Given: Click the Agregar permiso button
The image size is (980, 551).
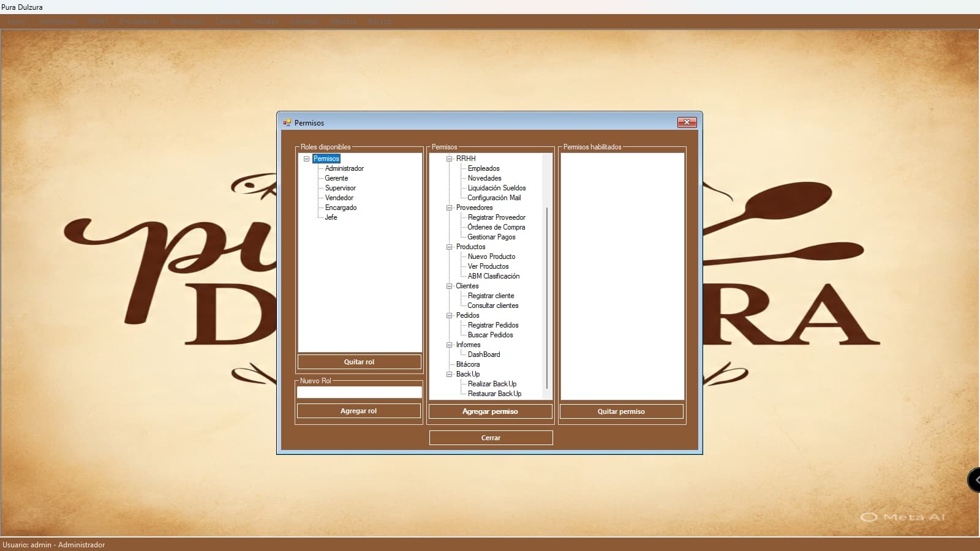Looking at the screenshot, I should (490, 411).
